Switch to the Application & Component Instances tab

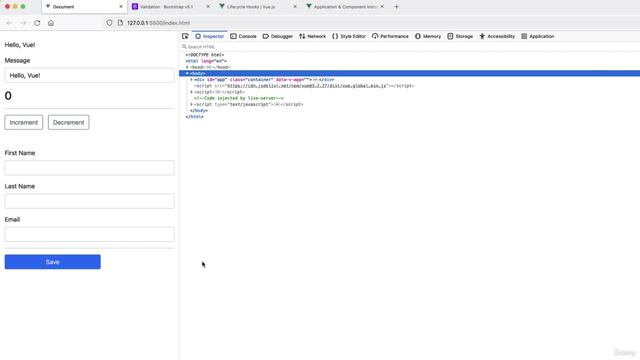(x=344, y=7)
